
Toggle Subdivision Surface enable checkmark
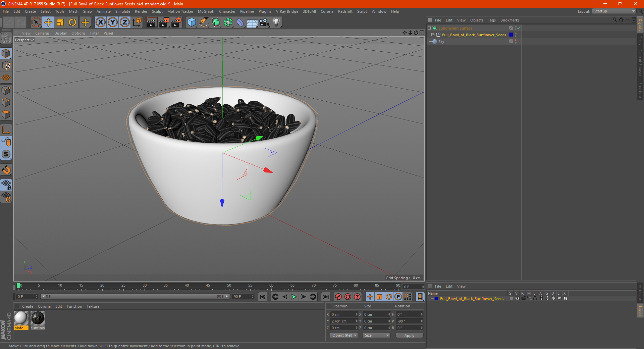coord(519,28)
